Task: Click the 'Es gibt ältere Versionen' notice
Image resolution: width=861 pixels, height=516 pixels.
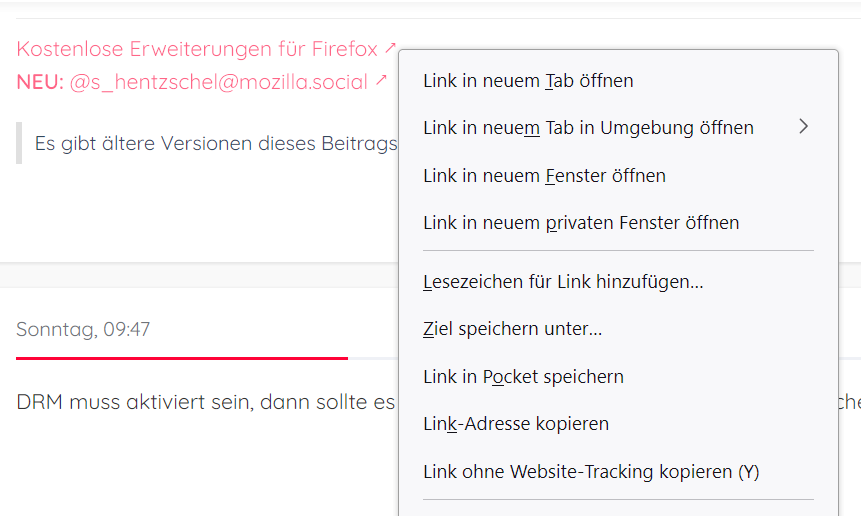Action: (x=215, y=144)
